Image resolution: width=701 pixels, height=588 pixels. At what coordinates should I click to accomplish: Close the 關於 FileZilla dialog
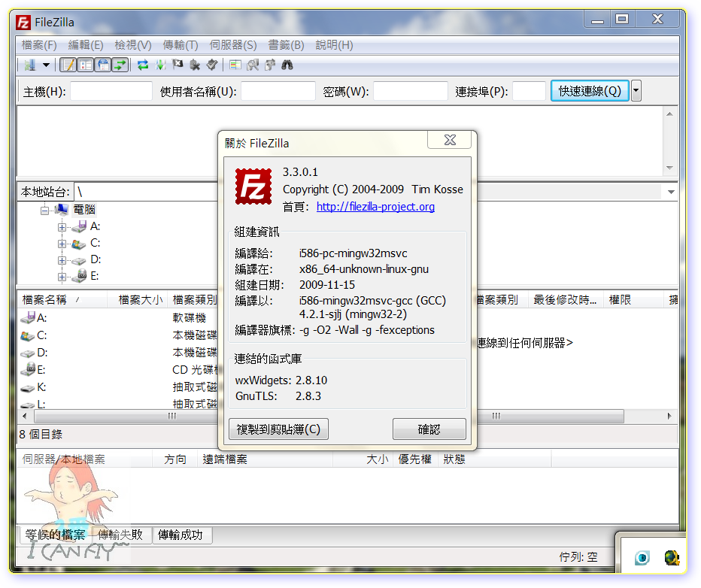450,140
